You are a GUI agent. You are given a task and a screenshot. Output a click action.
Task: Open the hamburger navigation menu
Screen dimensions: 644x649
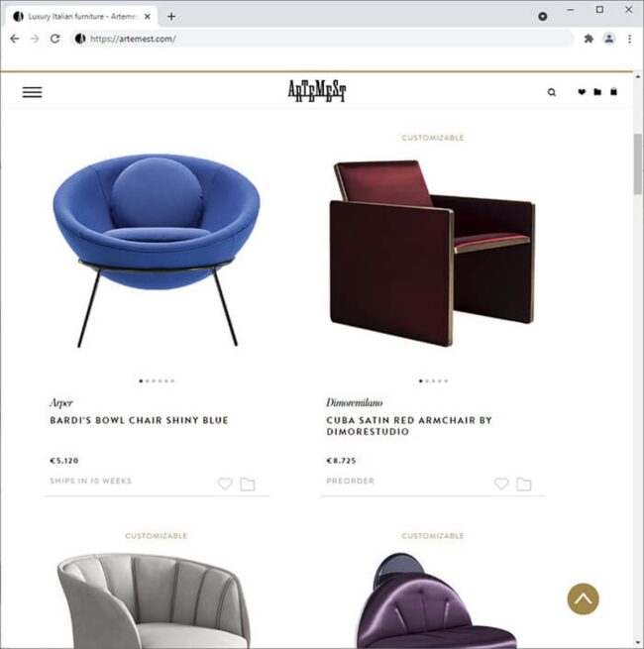(x=32, y=92)
